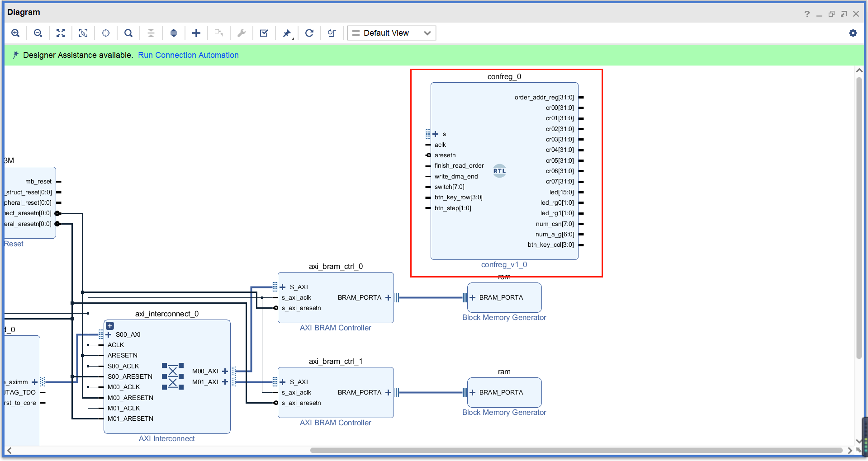Viewport: 868px width, 461px height.
Task: Expand the s interface on confreg_0
Action: pyautogui.click(x=436, y=134)
